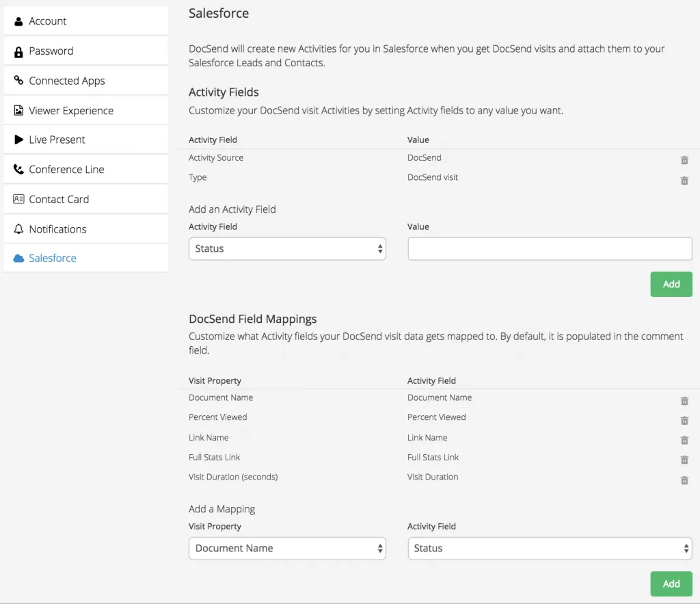Click the Connected Apps link icon
Viewport: 700px width, 604px height.
[18, 80]
